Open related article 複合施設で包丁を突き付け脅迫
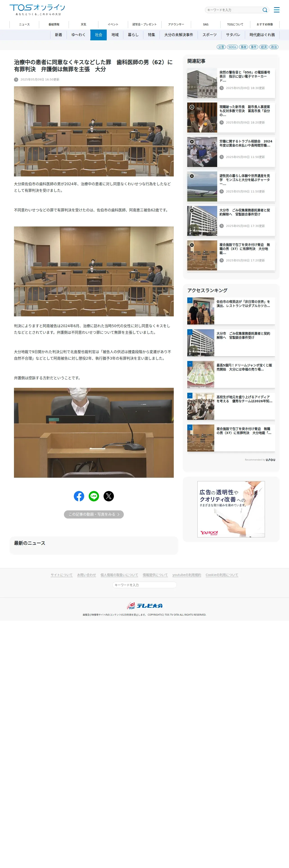 tap(231, 255)
